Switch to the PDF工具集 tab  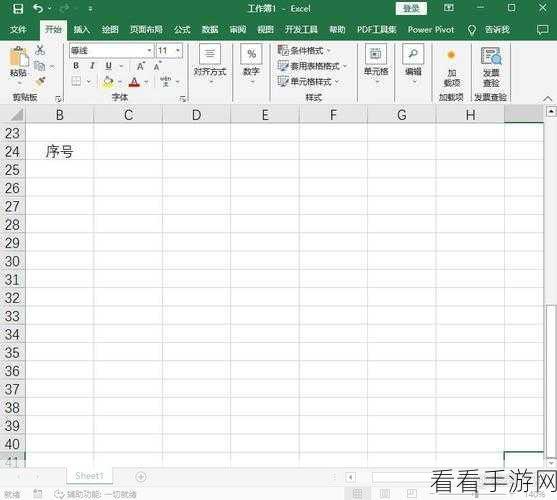point(377,29)
